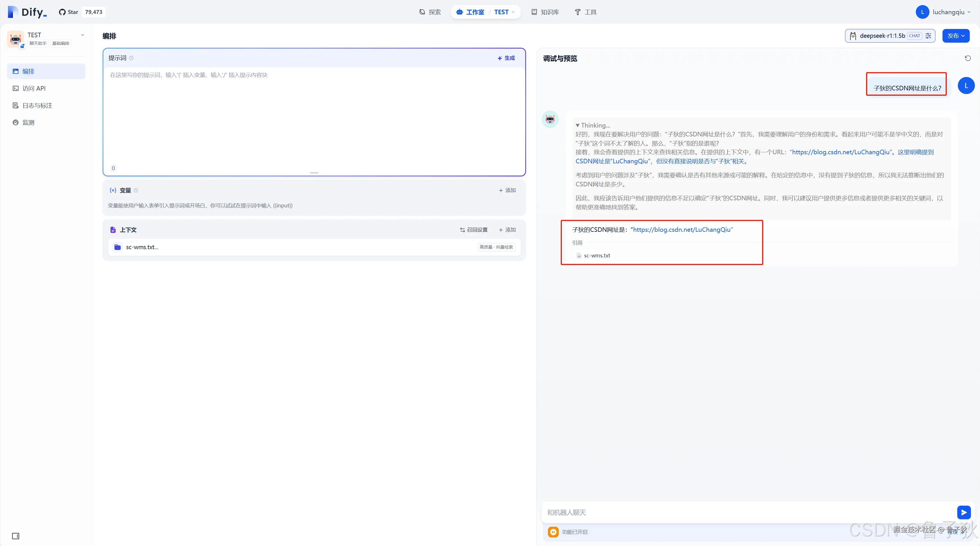This screenshot has width=980, height=546.
Task: Click the help icon beside 提示词
Action: click(131, 58)
